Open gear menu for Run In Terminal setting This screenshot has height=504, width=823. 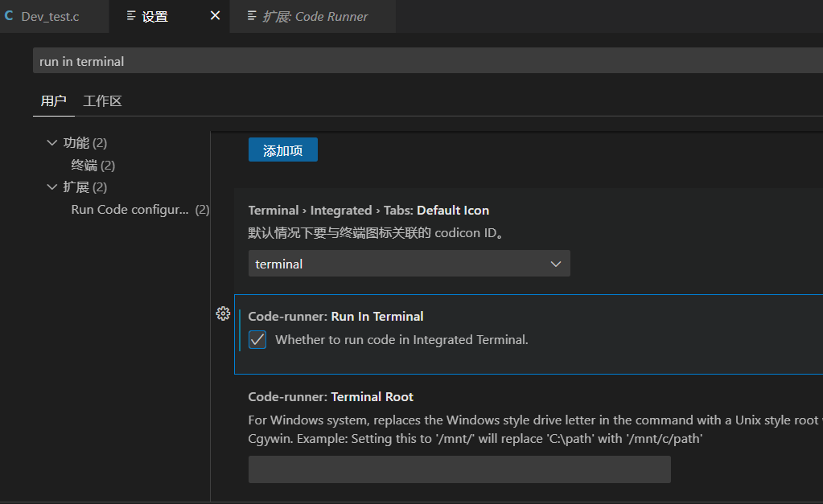[224, 314]
